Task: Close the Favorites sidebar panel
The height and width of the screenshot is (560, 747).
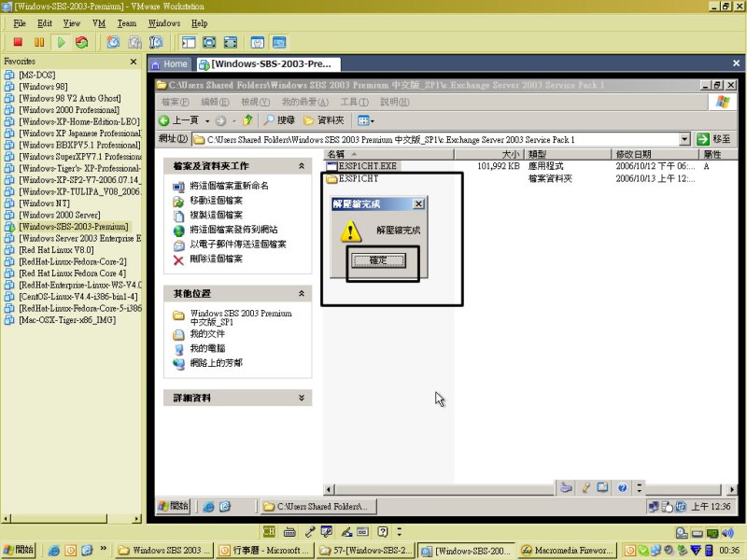Action: point(134,62)
